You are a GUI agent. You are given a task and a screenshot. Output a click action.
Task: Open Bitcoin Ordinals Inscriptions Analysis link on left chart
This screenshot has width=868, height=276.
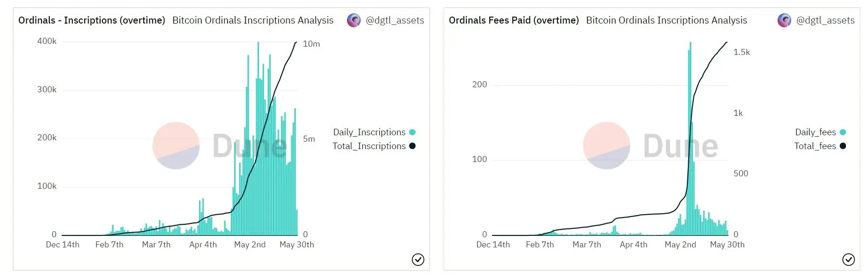(252, 20)
